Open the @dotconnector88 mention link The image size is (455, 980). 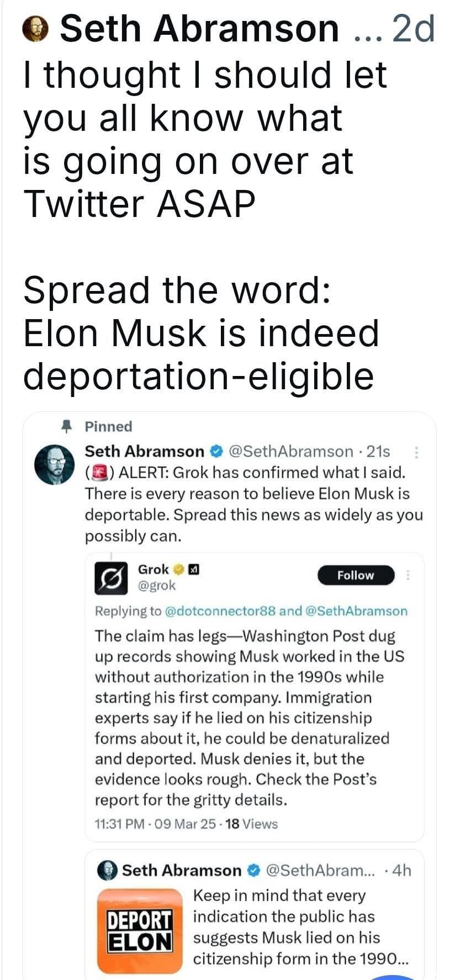(x=220, y=611)
